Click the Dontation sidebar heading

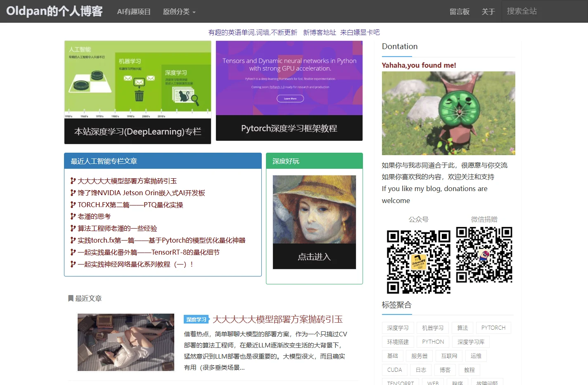(400, 47)
